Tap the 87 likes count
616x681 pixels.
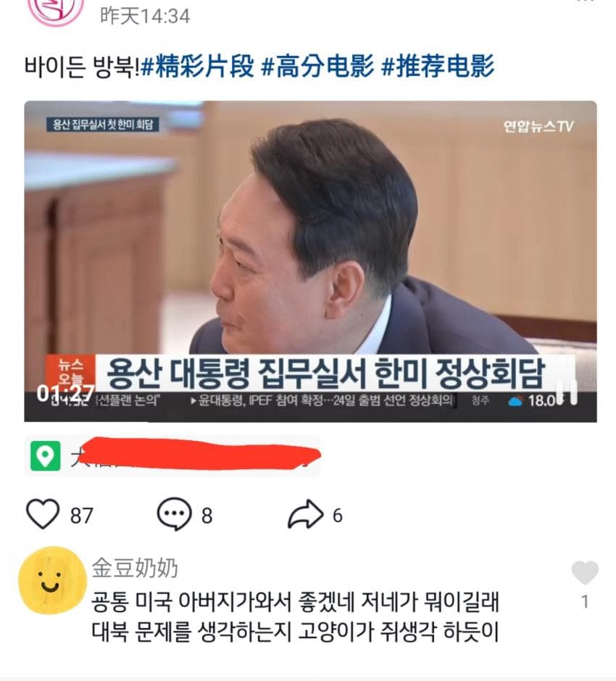[x=82, y=516]
